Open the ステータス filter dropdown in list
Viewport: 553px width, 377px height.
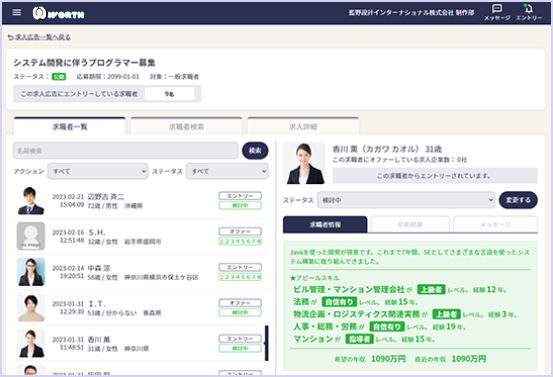tap(227, 171)
